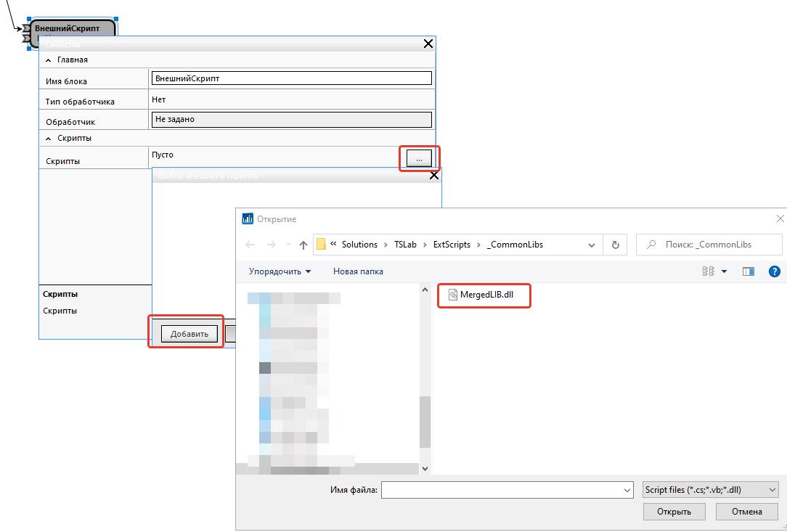Open the Упорядочить menu
This screenshot has height=532, width=787.
tap(280, 271)
